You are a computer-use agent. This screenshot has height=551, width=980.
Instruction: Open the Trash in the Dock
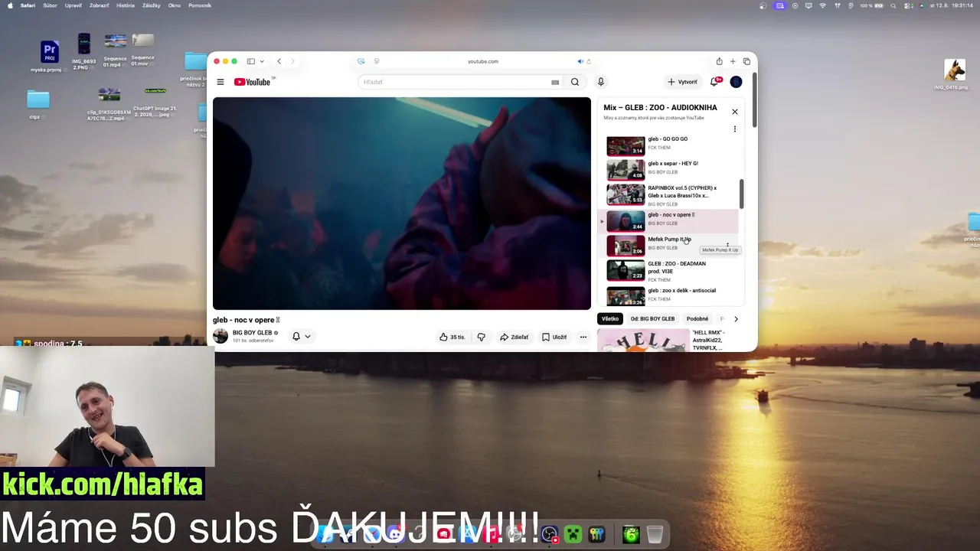click(655, 534)
